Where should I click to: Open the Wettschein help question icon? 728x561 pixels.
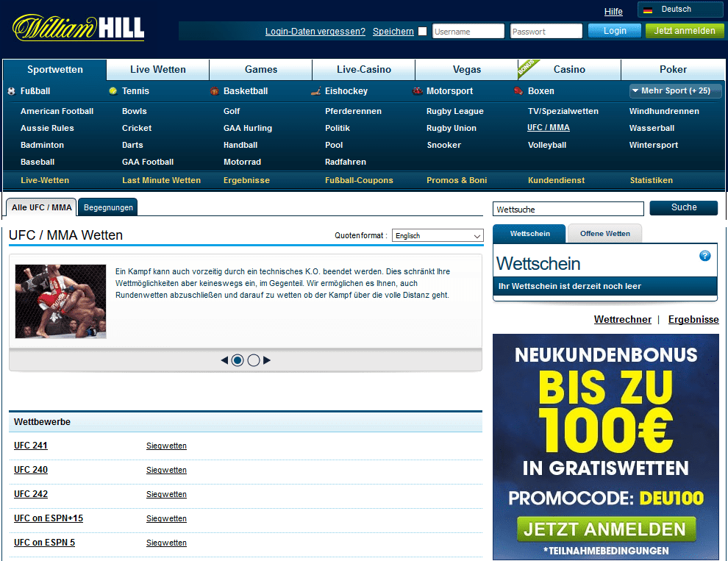(x=704, y=255)
